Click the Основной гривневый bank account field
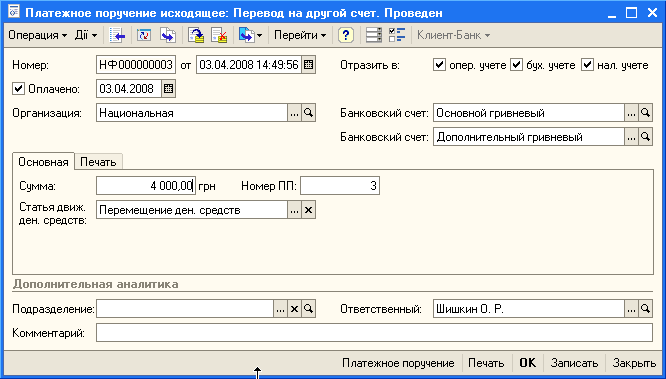Image resolution: width=666 pixels, height=379 pixels. pos(529,113)
